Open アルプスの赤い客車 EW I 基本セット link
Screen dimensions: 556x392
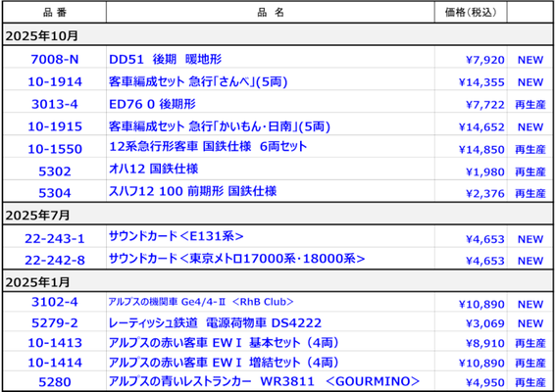(x=224, y=343)
